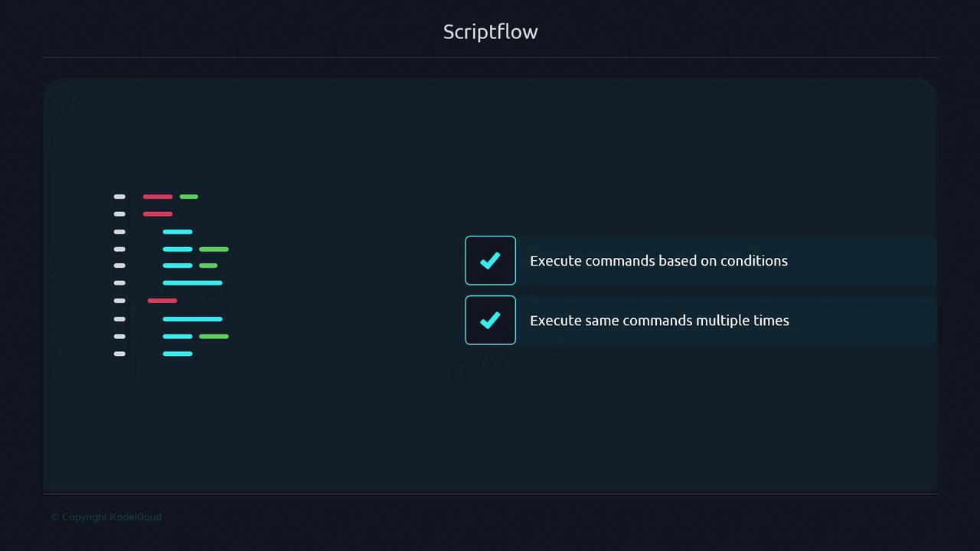Click the white bullet dash of the last code line
Screen dimensions: 980x551
click(119, 354)
